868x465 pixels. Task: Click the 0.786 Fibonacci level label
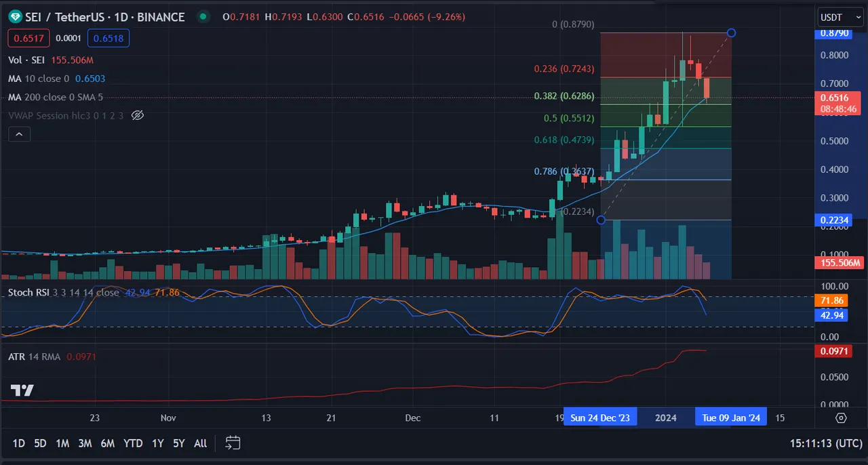pos(564,171)
